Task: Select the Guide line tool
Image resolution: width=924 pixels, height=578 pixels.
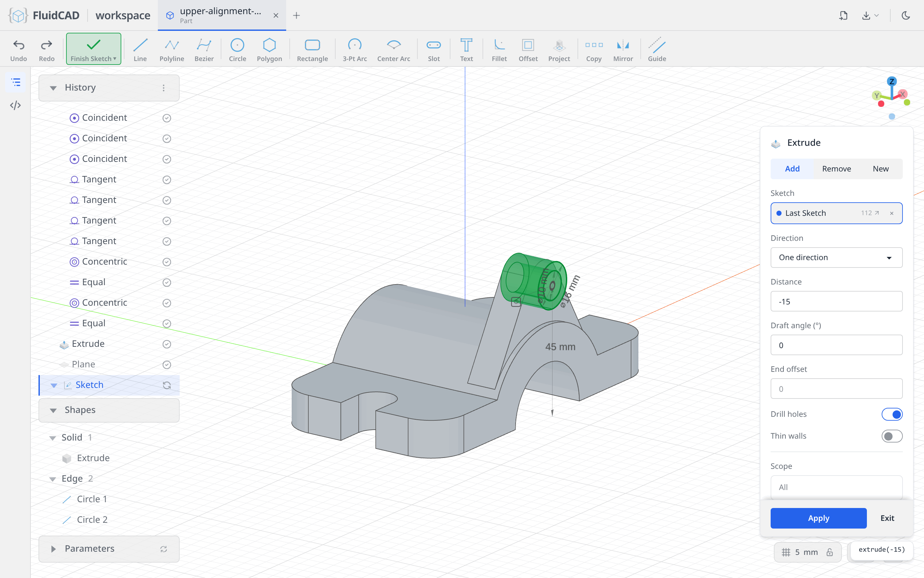Action: point(657,50)
